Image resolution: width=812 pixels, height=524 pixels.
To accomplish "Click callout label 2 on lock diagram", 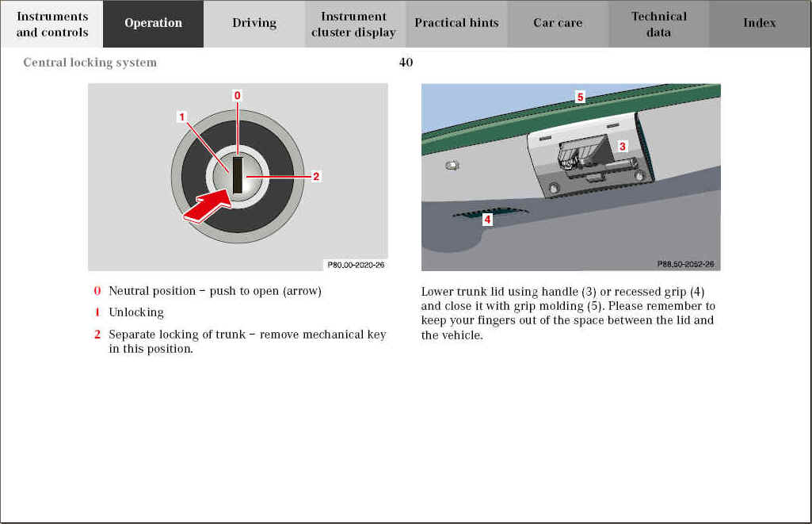I will (x=315, y=176).
